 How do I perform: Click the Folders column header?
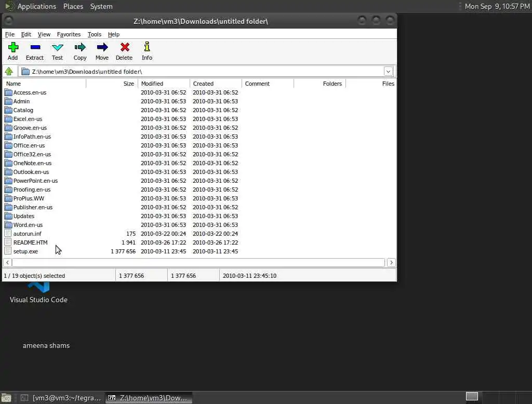(320, 84)
